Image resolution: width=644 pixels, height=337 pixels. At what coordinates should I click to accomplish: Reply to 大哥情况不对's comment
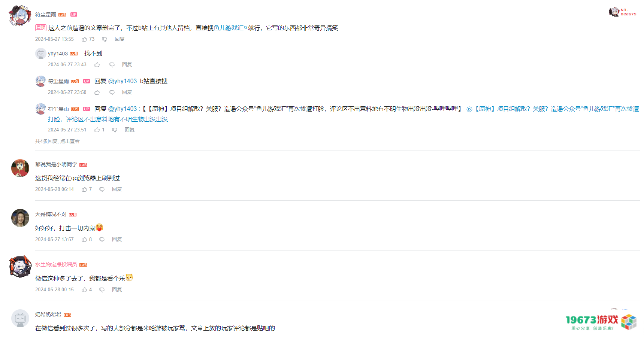tap(117, 239)
